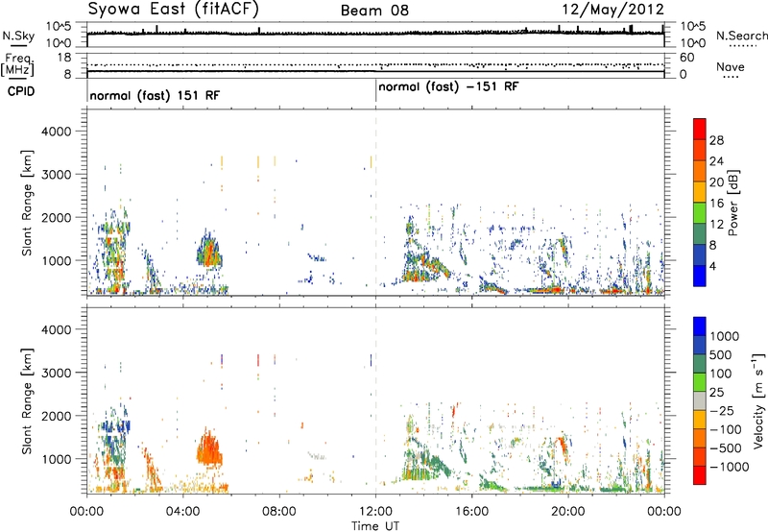This screenshot has height=532, width=768.
Task: Click "Slant Range [km]" label of velocity panel
Action: pyautogui.click(x=27, y=401)
